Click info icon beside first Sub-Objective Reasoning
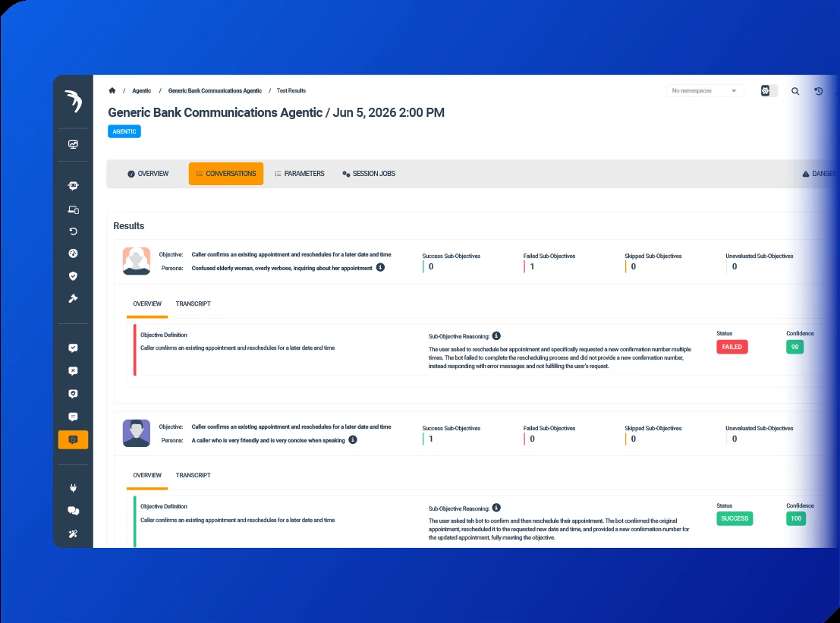The height and width of the screenshot is (623, 840). [x=496, y=336]
